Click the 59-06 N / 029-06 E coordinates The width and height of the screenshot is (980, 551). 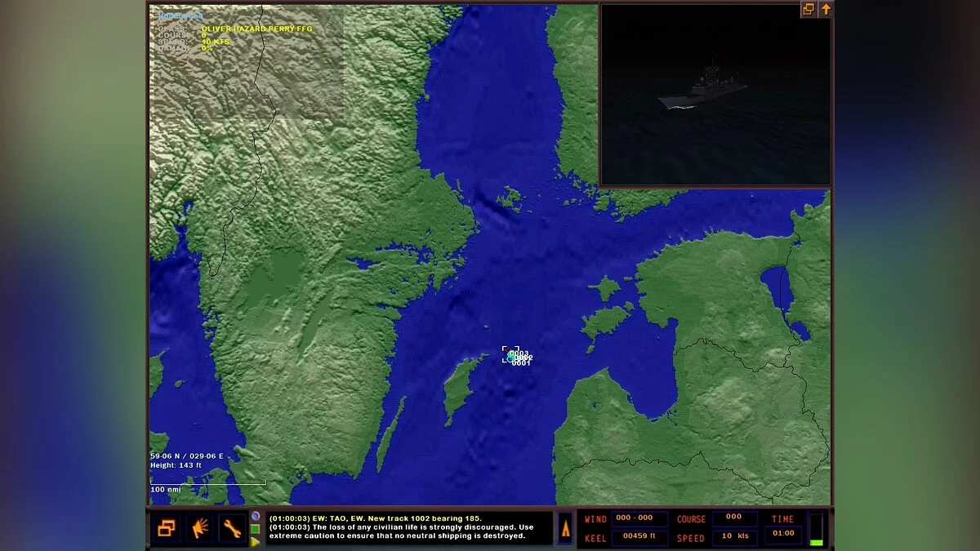click(188, 456)
